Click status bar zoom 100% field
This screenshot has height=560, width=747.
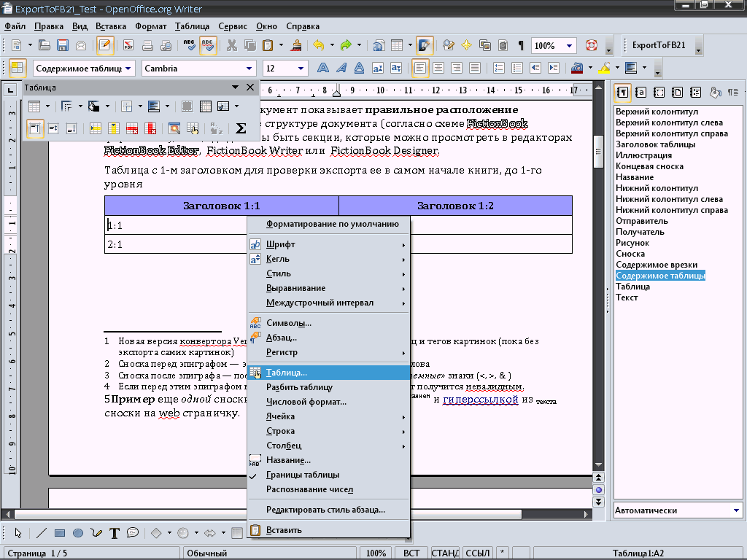pos(376,553)
